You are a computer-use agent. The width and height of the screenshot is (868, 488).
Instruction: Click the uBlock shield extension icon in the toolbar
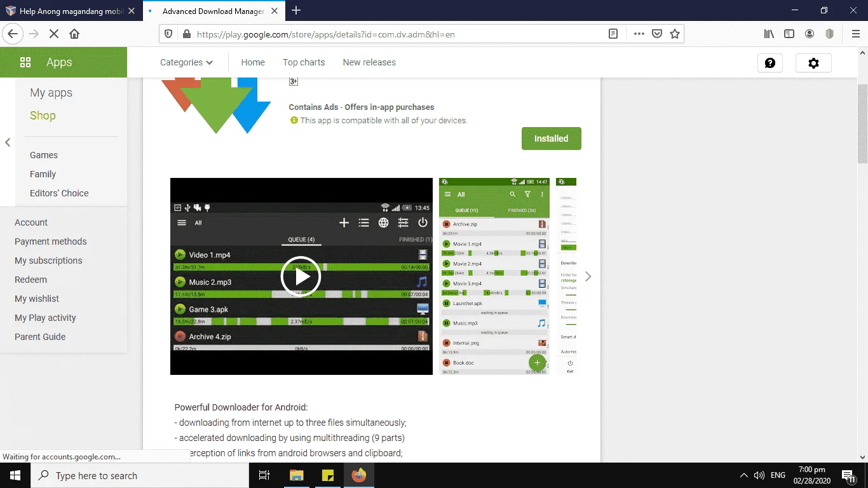point(830,34)
